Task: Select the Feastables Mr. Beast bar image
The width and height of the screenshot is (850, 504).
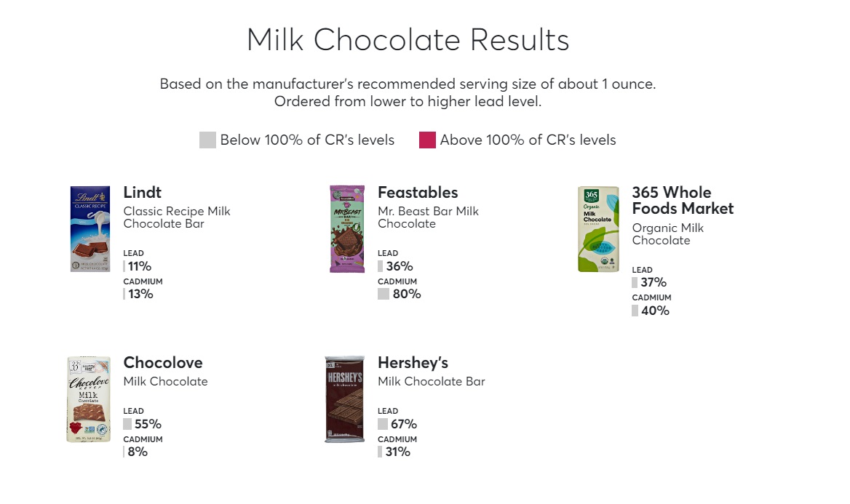Action: point(347,229)
